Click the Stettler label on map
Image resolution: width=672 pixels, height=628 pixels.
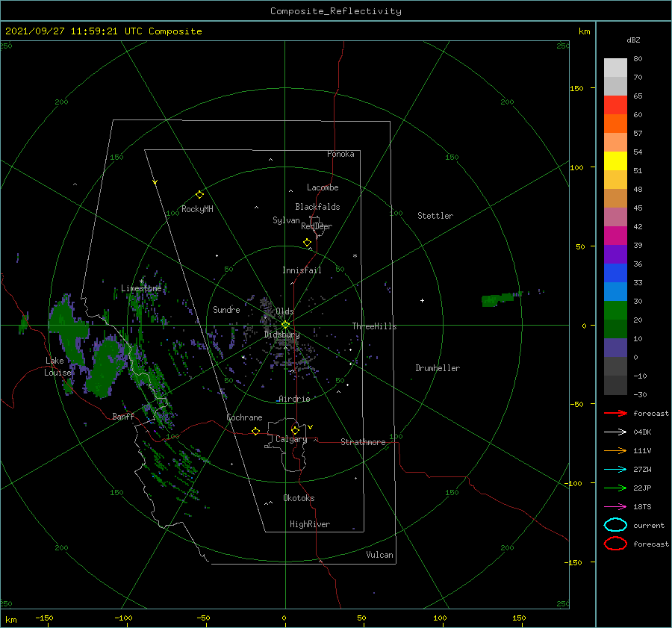pyautogui.click(x=435, y=216)
